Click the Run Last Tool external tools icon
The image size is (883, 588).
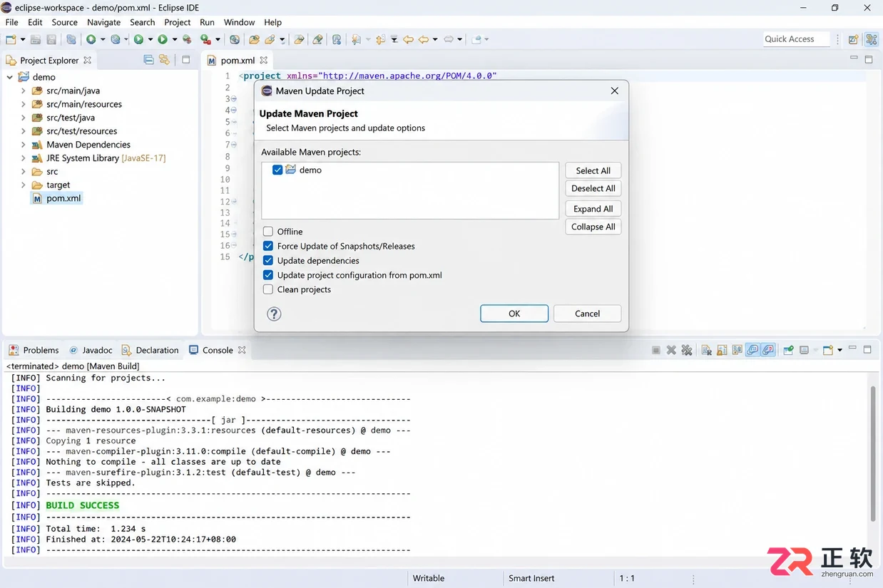[x=205, y=40]
